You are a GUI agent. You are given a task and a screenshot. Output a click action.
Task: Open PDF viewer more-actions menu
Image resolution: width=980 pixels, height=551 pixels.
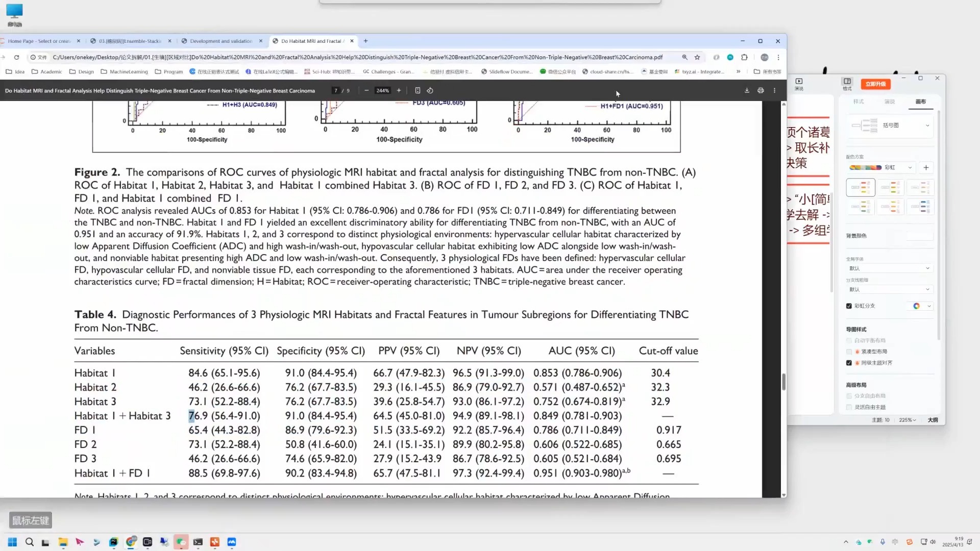click(x=774, y=90)
